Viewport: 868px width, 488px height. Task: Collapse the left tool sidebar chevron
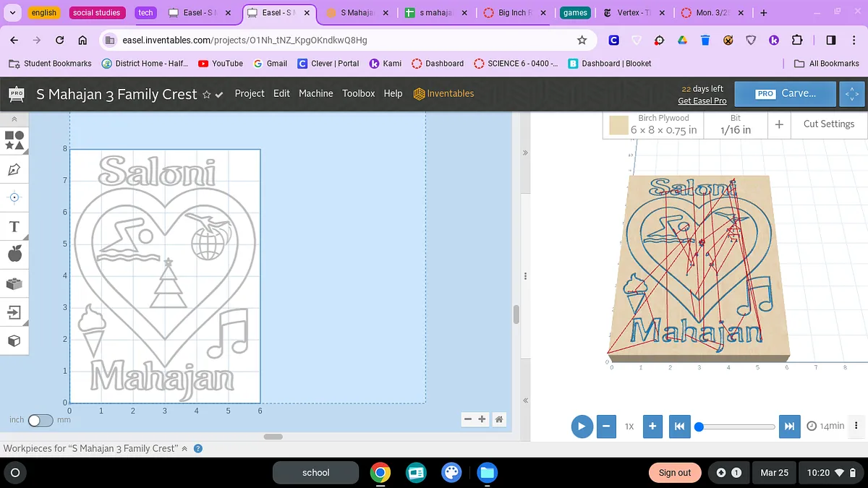(14, 119)
